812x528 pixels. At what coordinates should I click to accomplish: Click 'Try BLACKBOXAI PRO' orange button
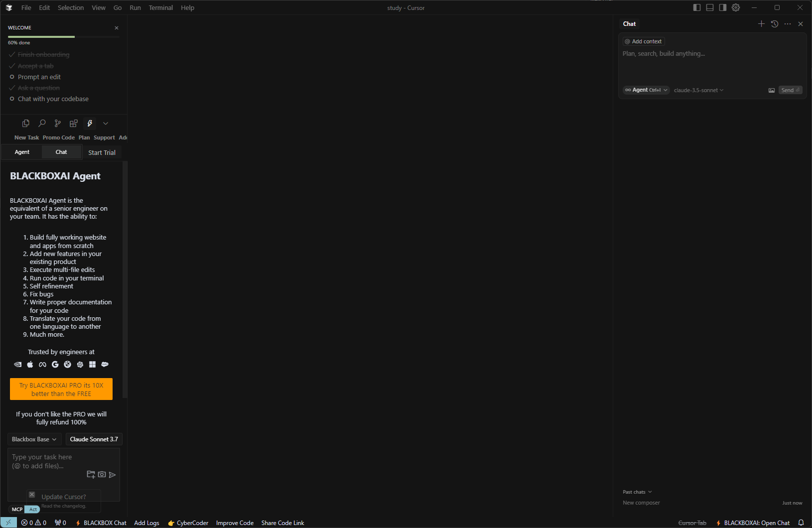[x=61, y=389]
